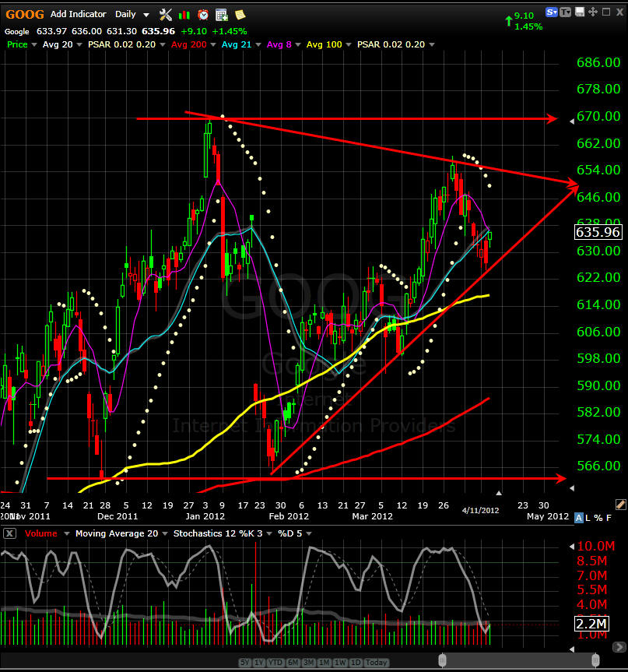The height and width of the screenshot is (672, 628).
Task: Click the 4/11/2012 date label
Action: pos(480,511)
